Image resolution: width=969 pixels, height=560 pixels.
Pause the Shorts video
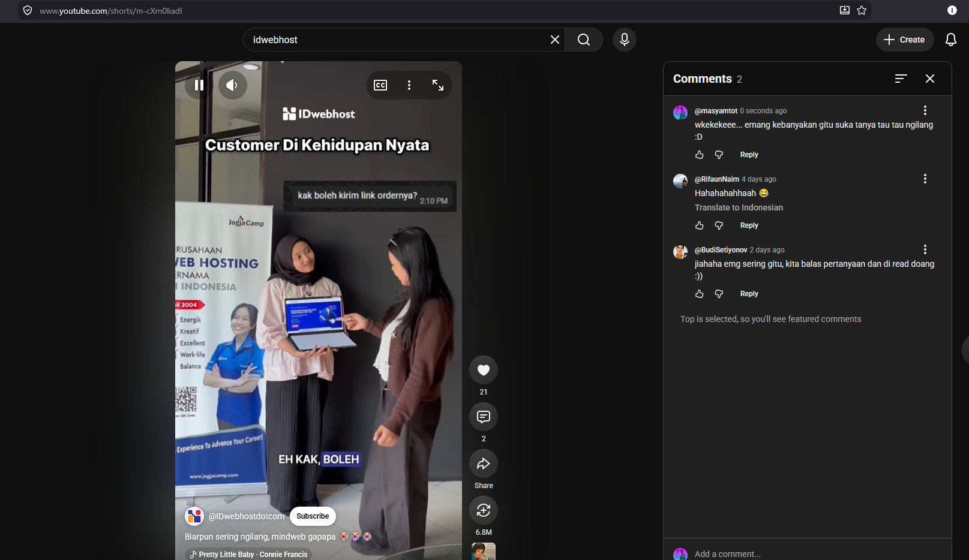point(199,85)
